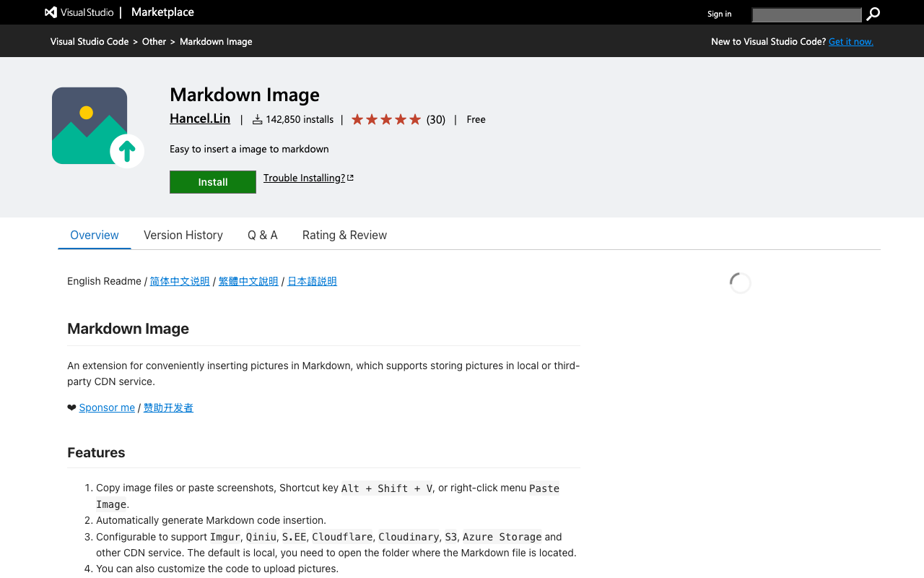Switch to Version History tab

point(183,235)
